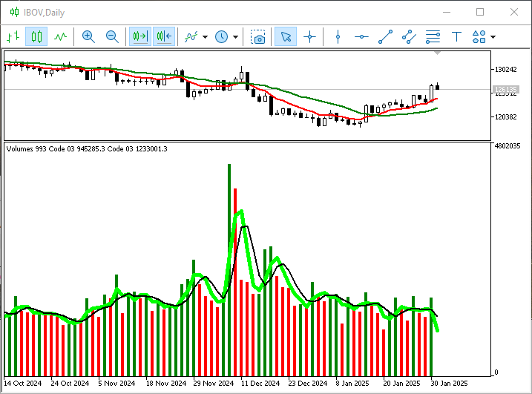Minimize the IBOV chart window
532x394 pixels.
click(x=447, y=12)
